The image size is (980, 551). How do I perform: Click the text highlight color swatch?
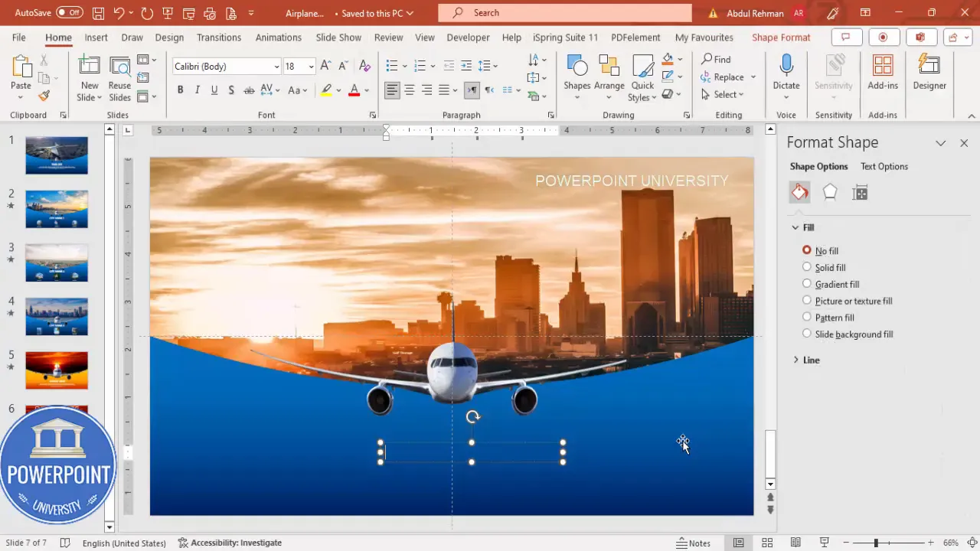(326, 90)
